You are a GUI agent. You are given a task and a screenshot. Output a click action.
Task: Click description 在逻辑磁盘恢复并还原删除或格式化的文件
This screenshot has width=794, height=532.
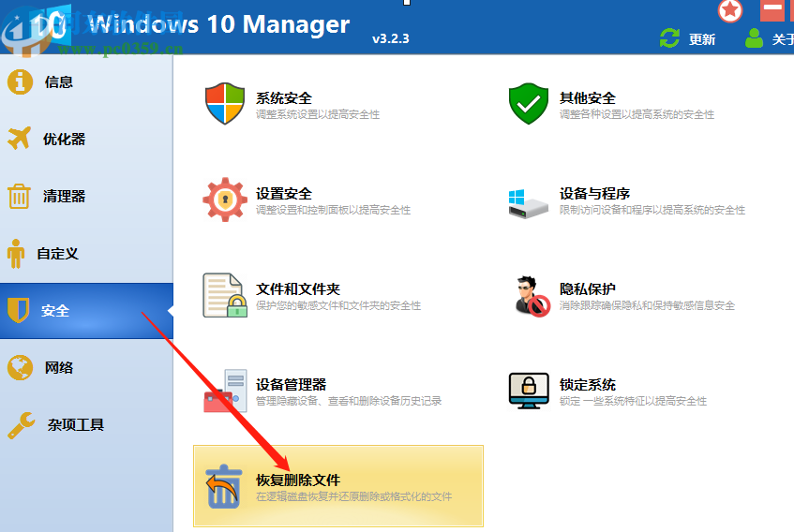pyautogui.click(x=354, y=497)
